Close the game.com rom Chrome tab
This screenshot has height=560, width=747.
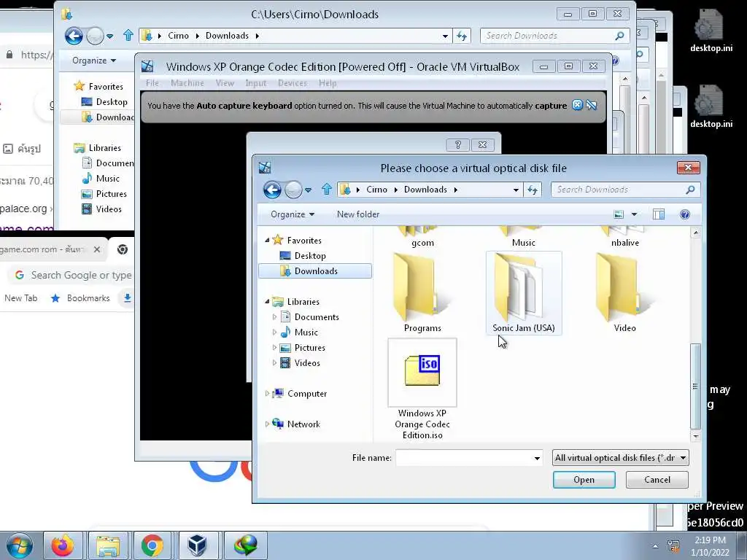tap(97, 249)
